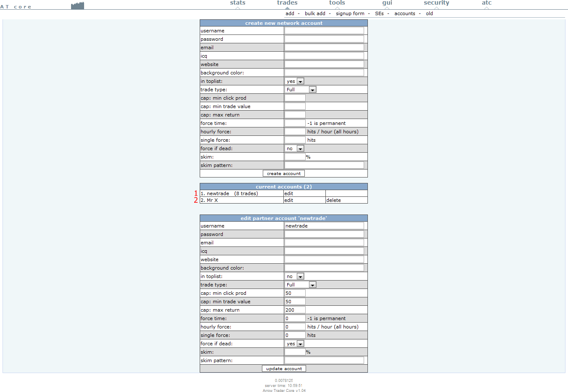This screenshot has width=568, height=392.
Task: Go to the bulk add link
Action: click(315, 13)
